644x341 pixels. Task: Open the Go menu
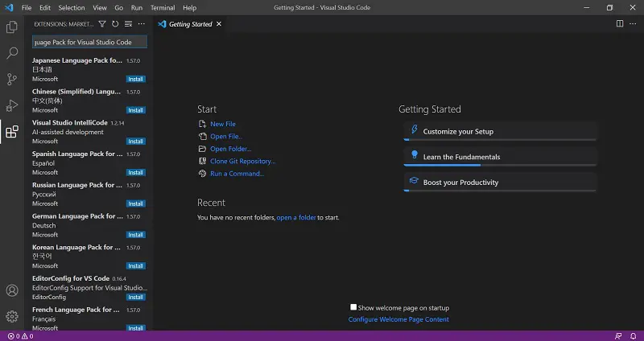coord(118,8)
